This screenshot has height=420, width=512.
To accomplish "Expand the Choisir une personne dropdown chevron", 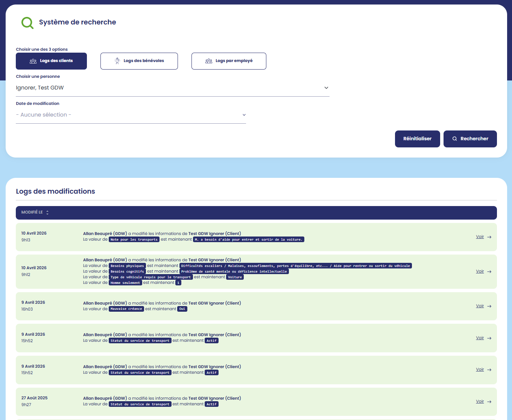I will tap(326, 88).
